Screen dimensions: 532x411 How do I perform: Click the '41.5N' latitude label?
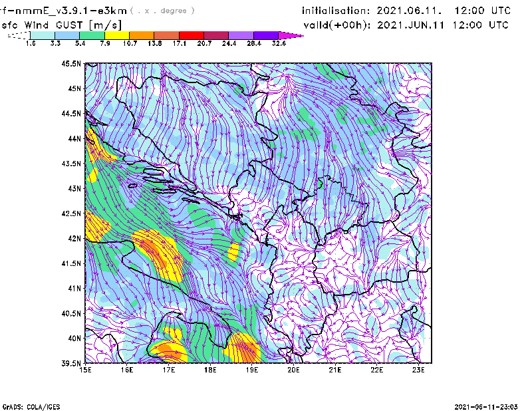pyautogui.click(x=71, y=263)
